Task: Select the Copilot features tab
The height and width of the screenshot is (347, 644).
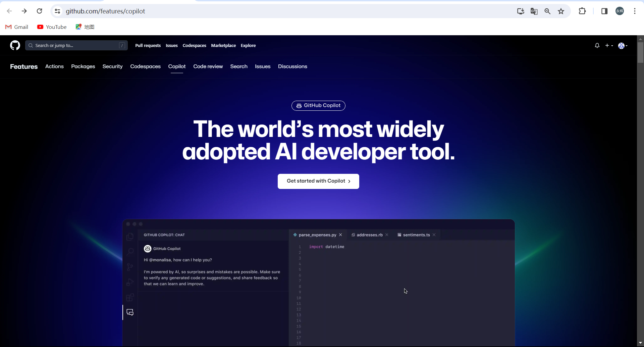Action: point(177,66)
